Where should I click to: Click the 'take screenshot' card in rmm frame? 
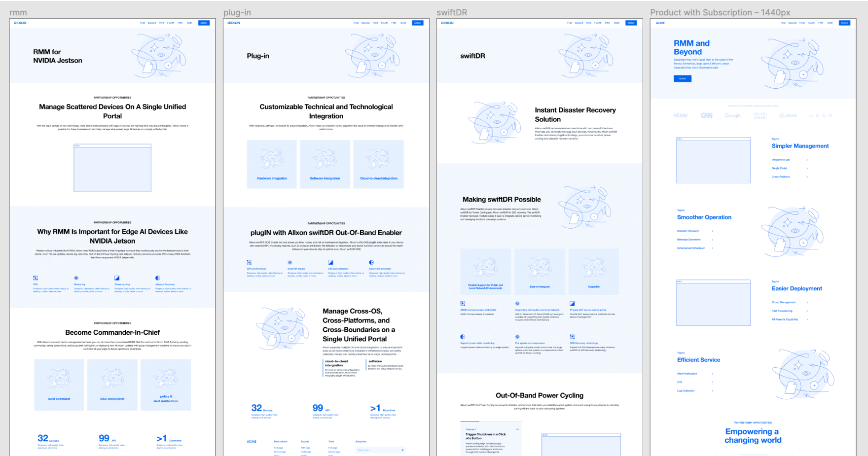pos(112,385)
